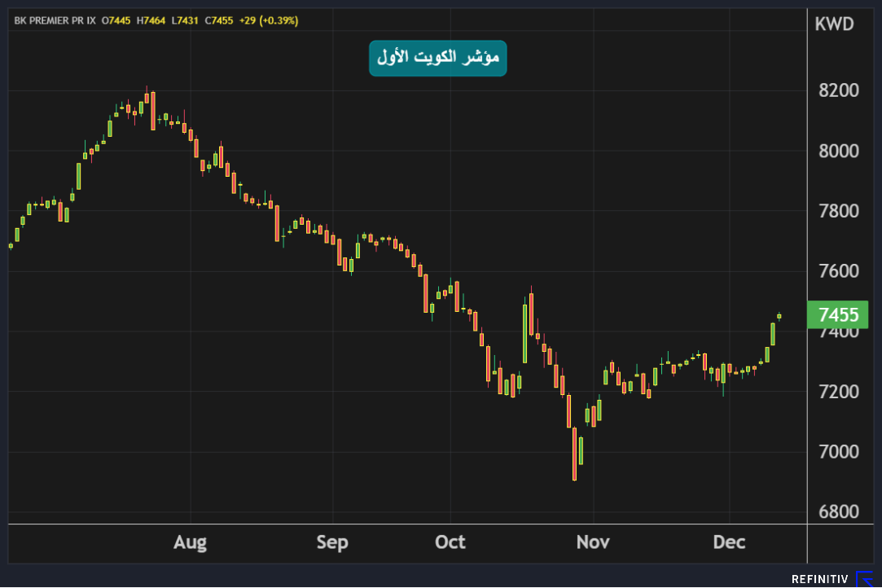Click the green 7455 current price tag
The width and height of the screenshot is (882, 588).
point(838,315)
